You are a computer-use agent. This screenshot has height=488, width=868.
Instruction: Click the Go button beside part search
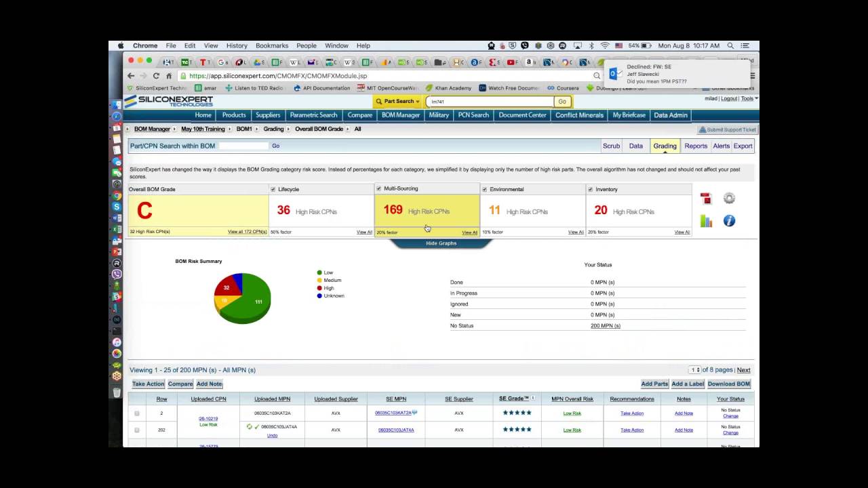562,102
